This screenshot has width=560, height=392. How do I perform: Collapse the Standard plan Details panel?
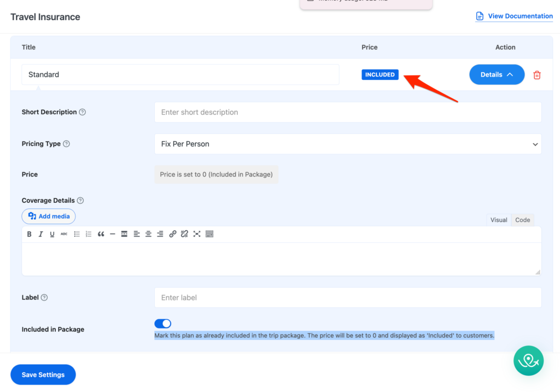[x=497, y=75]
